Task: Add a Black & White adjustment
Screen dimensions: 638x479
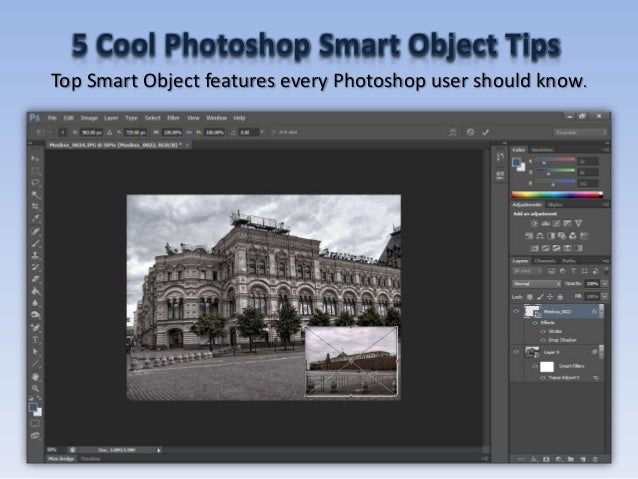Action: 551,236
